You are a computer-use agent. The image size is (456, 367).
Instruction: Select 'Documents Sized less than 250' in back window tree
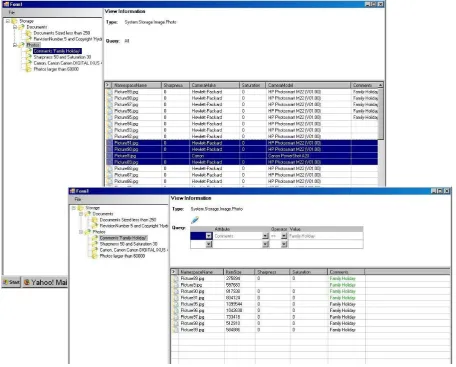tap(62, 33)
